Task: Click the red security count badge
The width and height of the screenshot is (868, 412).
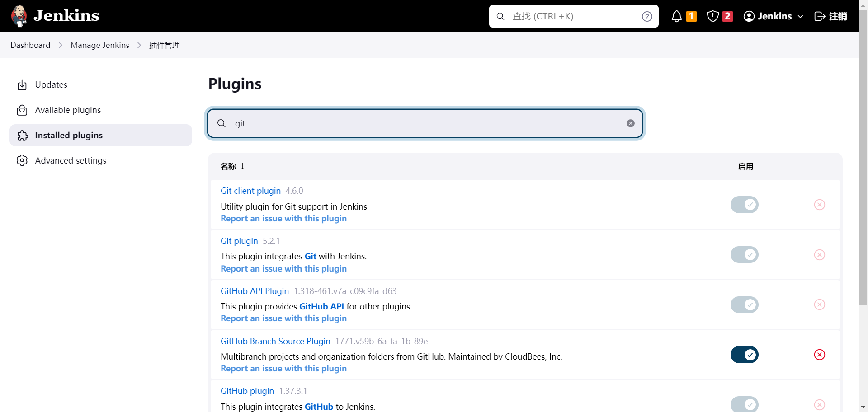Action: click(727, 16)
